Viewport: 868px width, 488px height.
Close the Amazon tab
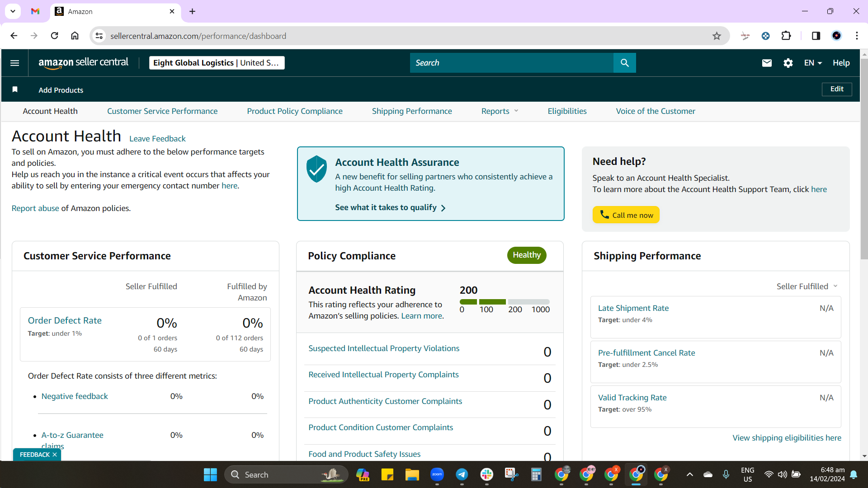pos(172,11)
